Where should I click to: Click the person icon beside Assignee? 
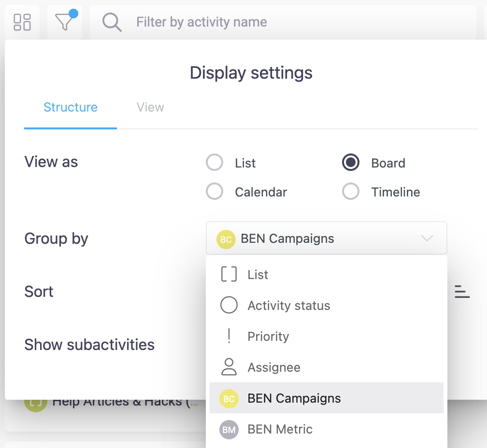229,367
